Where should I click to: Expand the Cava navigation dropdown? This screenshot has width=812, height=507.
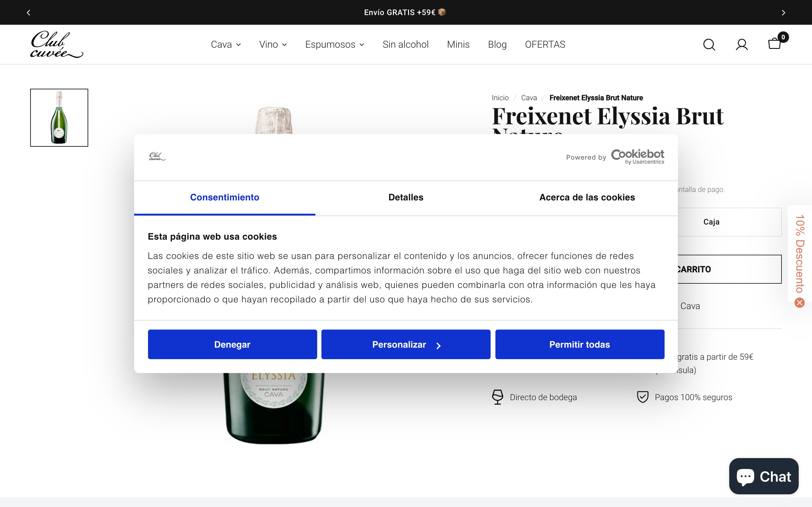225,44
